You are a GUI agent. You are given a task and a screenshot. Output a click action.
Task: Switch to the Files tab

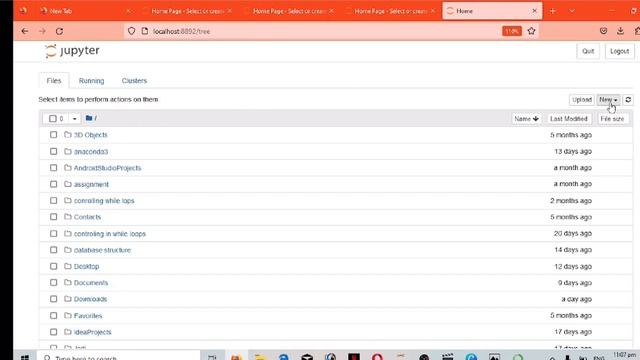(x=54, y=81)
